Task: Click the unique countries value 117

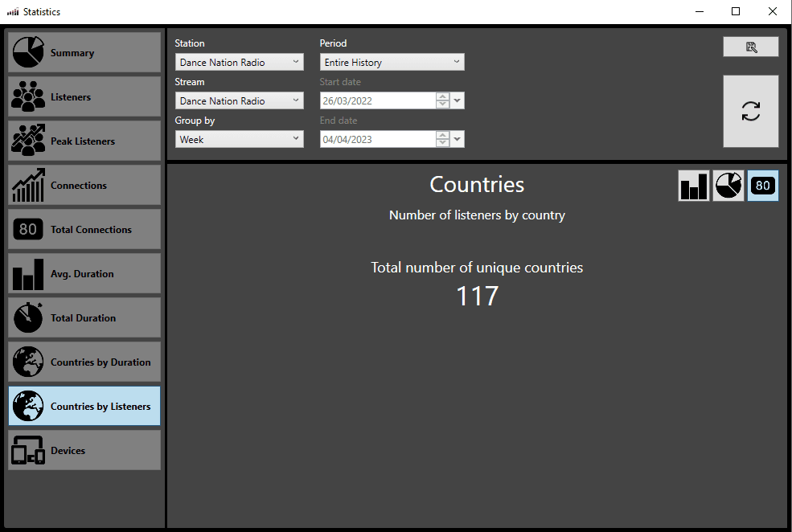Action: coord(478,296)
